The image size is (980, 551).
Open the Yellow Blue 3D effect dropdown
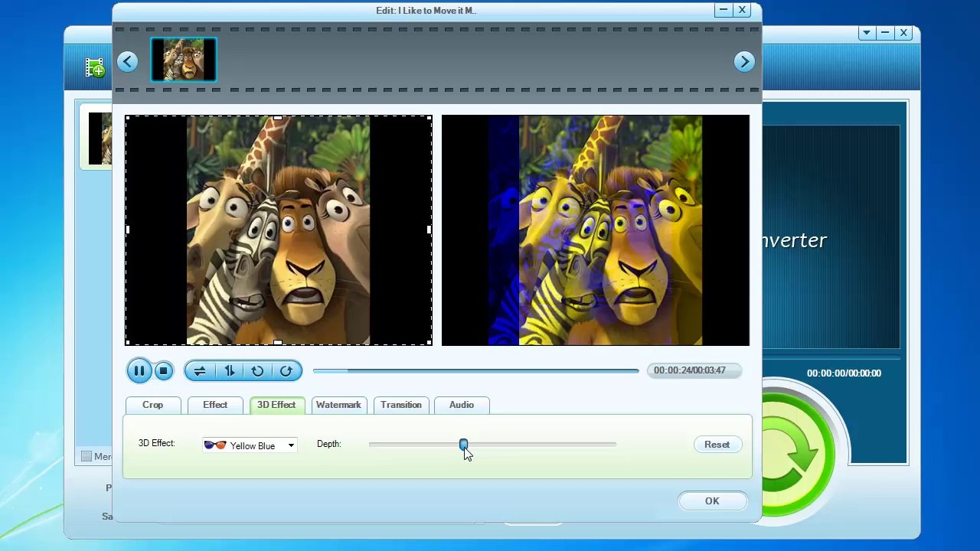(x=250, y=445)
